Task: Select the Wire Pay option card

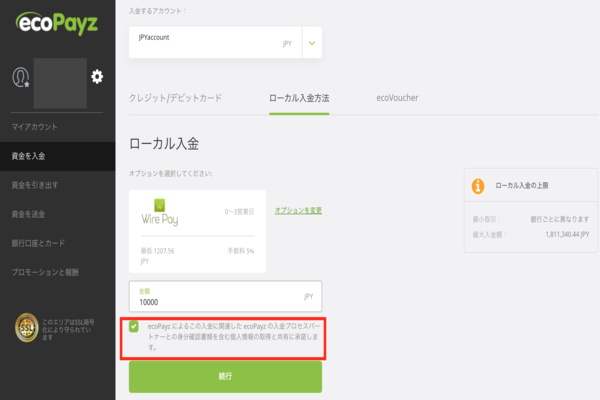Action: 197,231
